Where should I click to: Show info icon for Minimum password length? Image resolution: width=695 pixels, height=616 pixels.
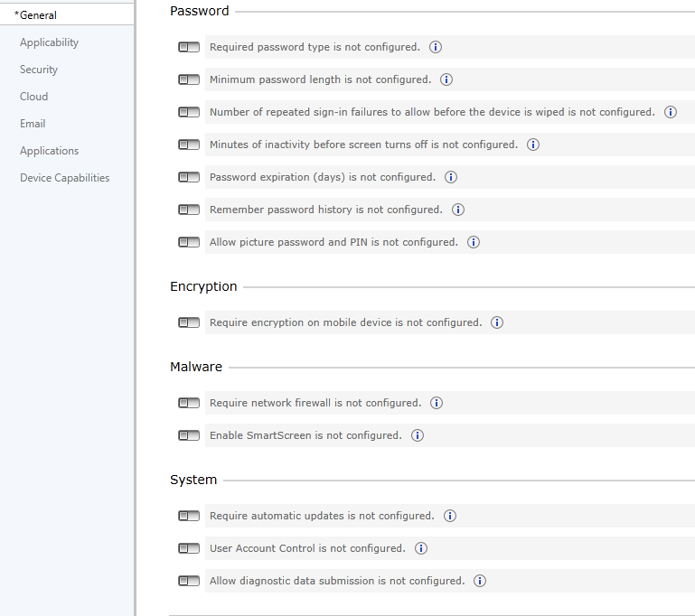(x=446, y=79)
